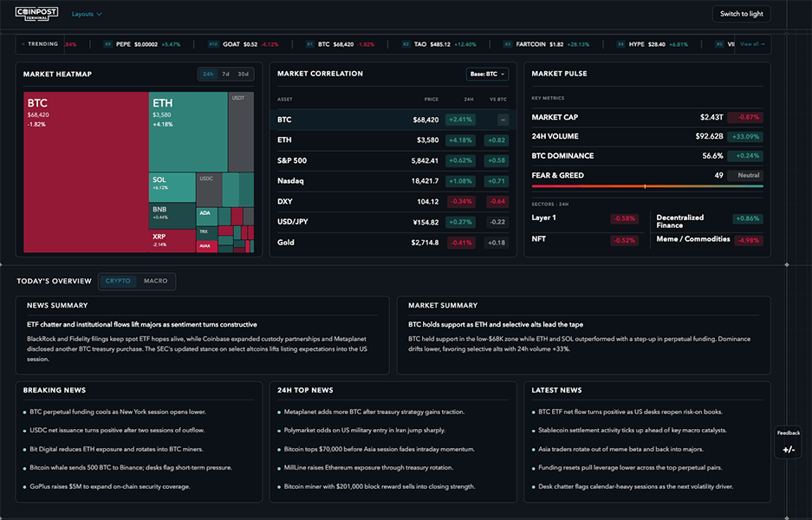Select the ETH correlation row
This screenshot has width=812, height=520.
[393, 140]
